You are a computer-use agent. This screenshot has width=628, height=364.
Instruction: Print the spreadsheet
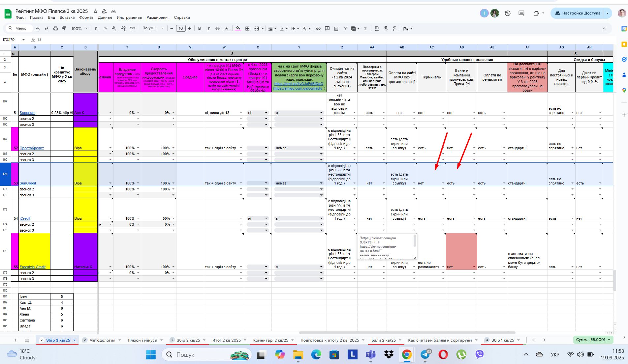(x=55, y=29)
